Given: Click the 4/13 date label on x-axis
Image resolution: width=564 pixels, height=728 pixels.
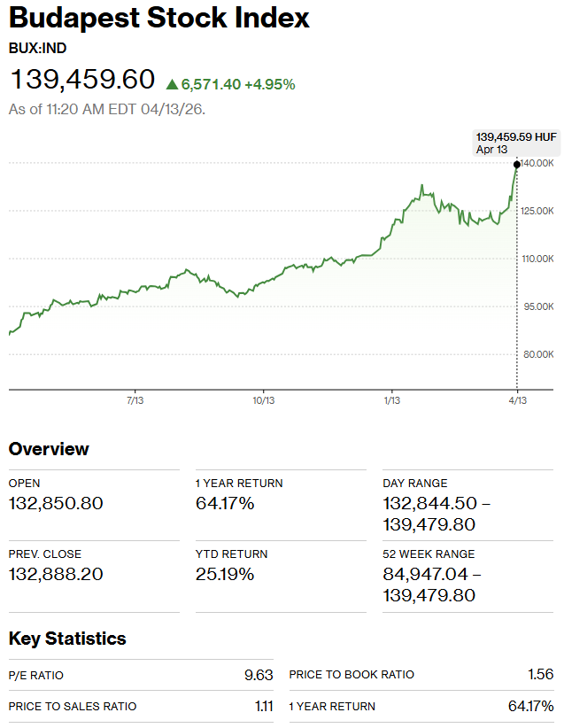Looking at the screenshot, I should 518,401.
